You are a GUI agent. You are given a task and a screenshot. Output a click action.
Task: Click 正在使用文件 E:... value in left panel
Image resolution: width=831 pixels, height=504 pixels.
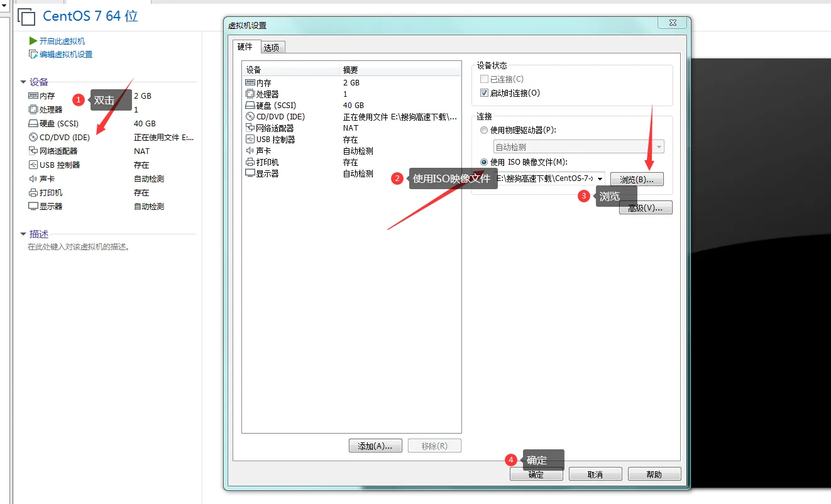(x=164, y=137)
